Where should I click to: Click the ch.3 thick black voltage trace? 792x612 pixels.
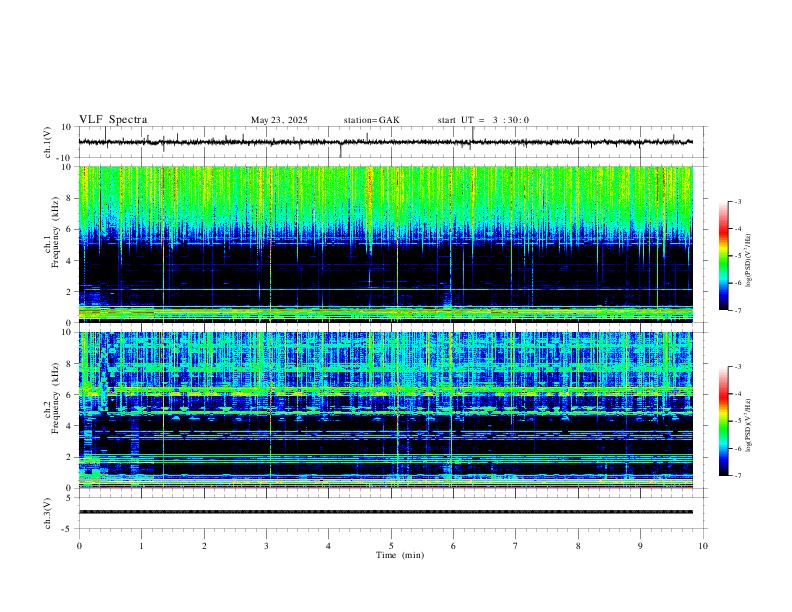point(385,512)
